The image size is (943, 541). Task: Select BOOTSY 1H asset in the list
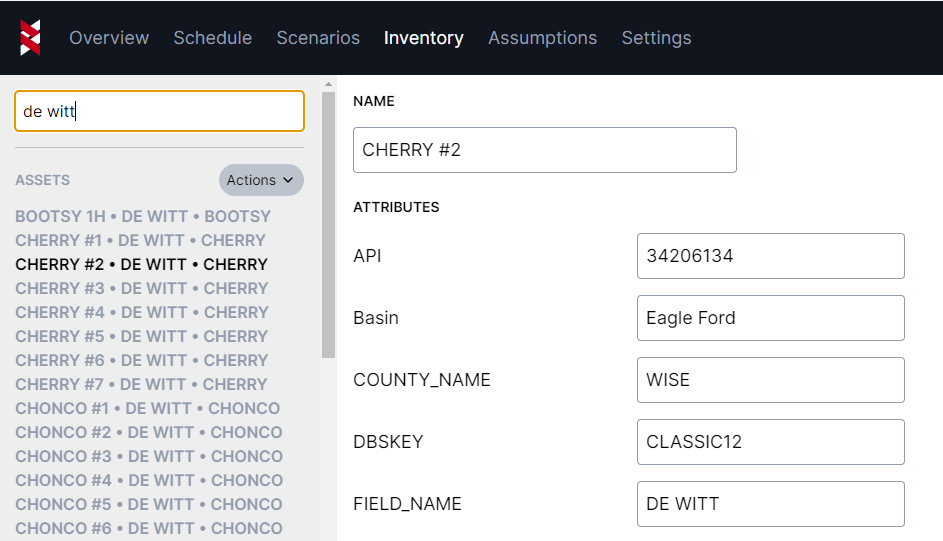(143, 216)
